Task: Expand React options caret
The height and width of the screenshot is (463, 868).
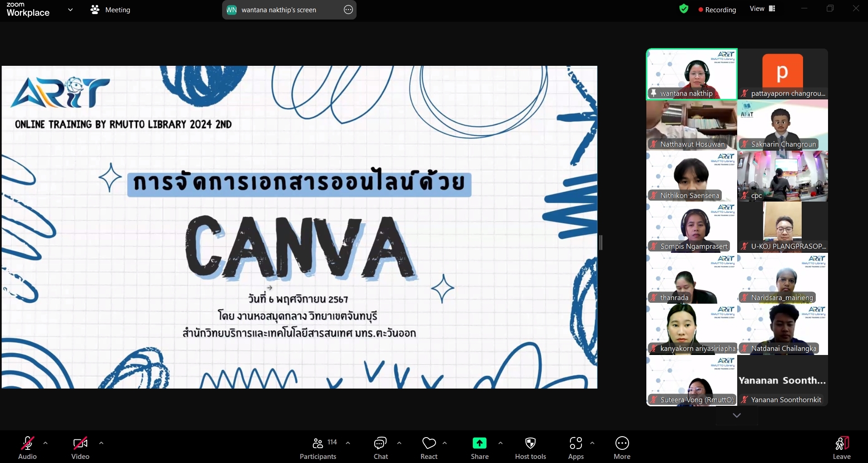Action: click(x=445, y=443)
